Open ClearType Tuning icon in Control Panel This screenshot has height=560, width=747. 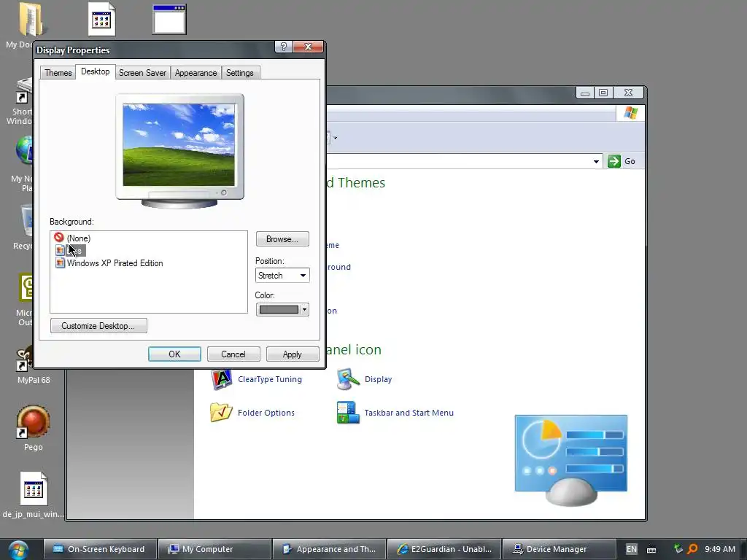pos(221,379)
